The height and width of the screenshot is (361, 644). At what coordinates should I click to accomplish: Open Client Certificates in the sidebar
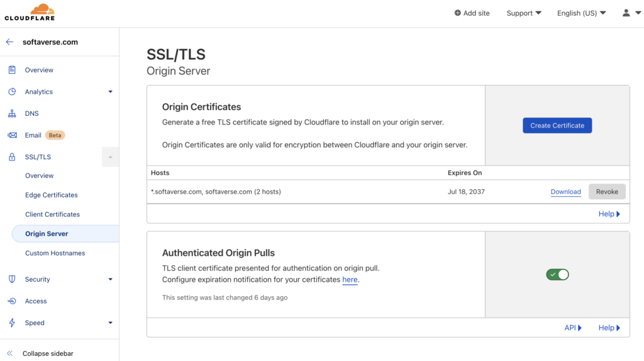(x=52, y=214)
